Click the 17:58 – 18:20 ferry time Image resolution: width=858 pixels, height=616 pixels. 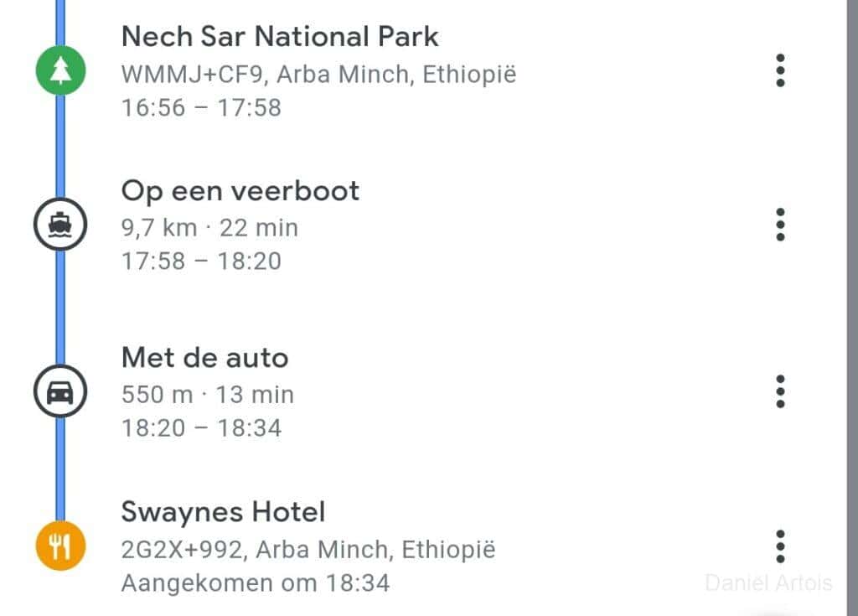(x=201, y=261)
